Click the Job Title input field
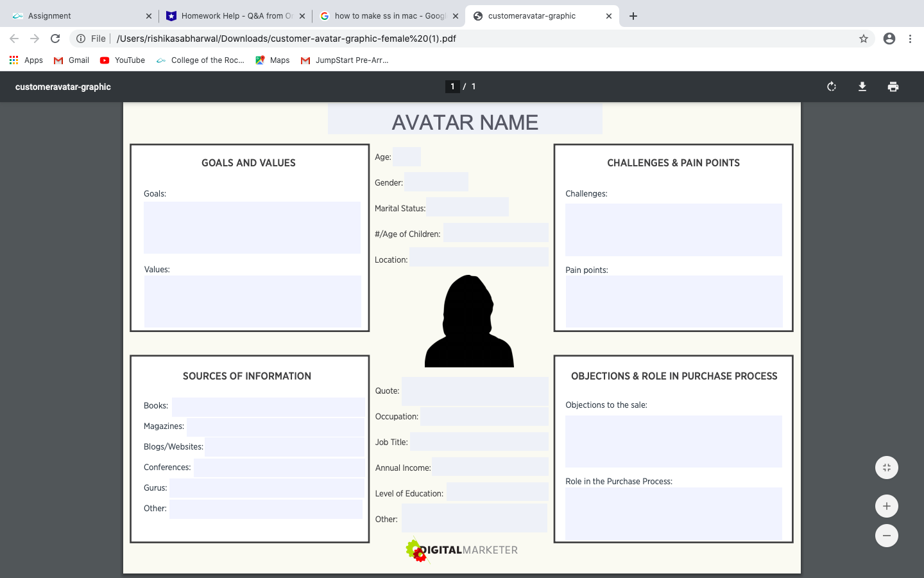The image size is (924, 578). coord(479,441)
